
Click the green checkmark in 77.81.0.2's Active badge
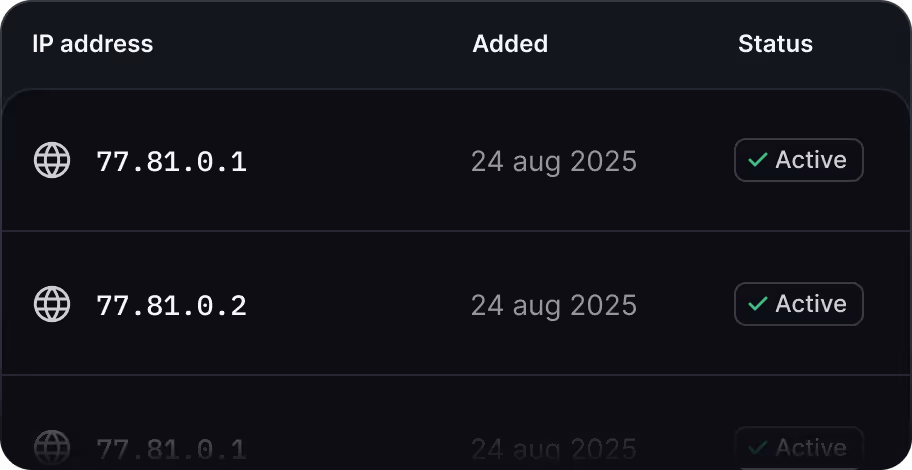[757, 304]
